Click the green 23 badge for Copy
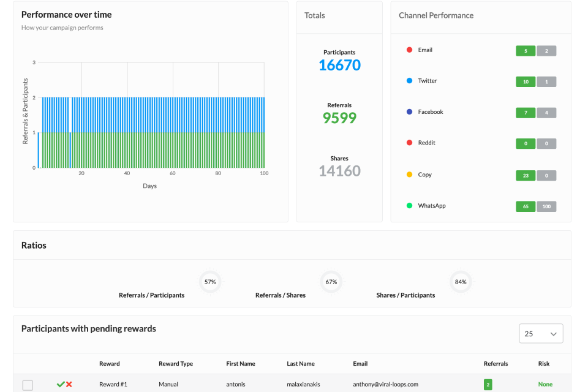This screenshot has height=392, width=588. [x=526, y=175]
